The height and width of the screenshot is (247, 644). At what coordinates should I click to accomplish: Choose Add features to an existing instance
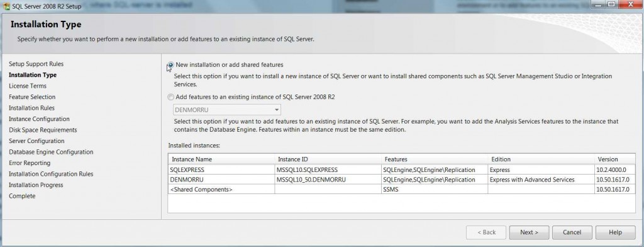tap(170, 98)
